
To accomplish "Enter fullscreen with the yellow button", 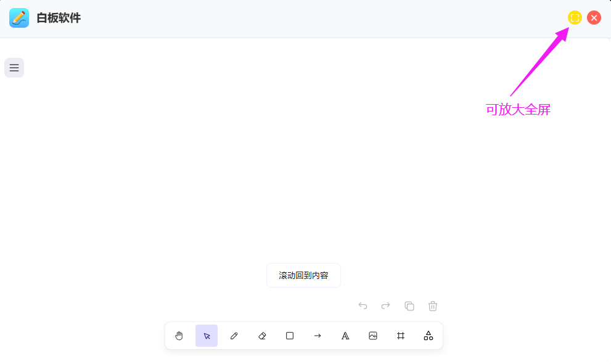I will pos(575,18).
